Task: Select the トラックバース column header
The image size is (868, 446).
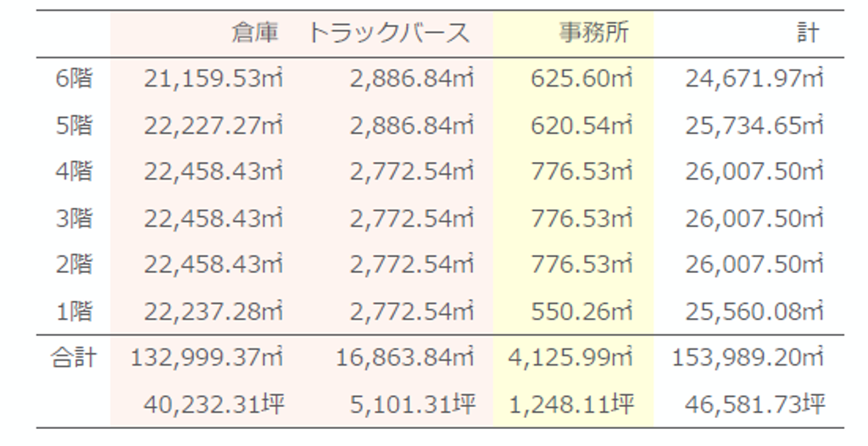Action: [389, 34]
